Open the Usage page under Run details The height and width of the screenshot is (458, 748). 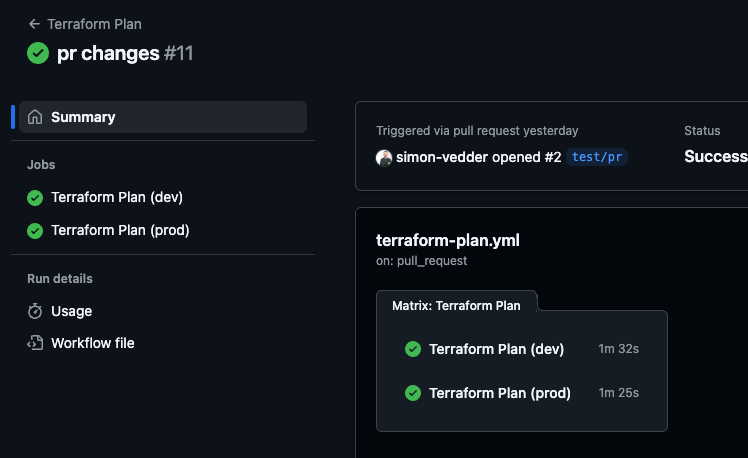tap(71, 311)
